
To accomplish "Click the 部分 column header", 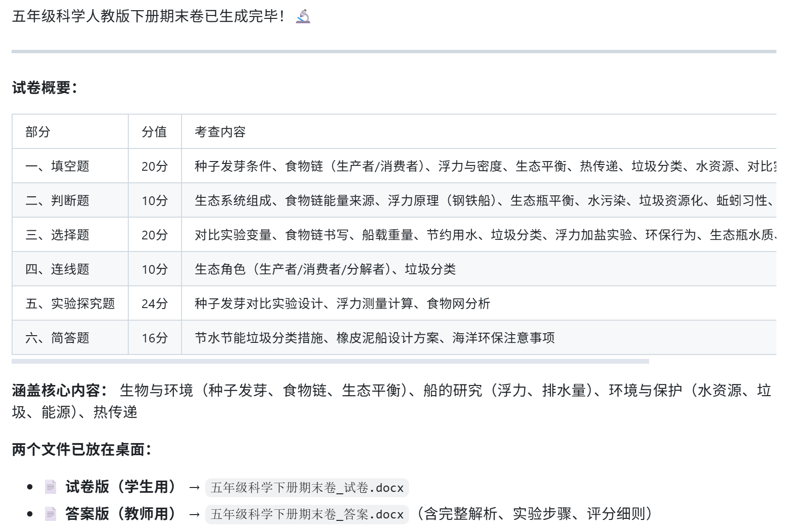I will coord(70,132).
